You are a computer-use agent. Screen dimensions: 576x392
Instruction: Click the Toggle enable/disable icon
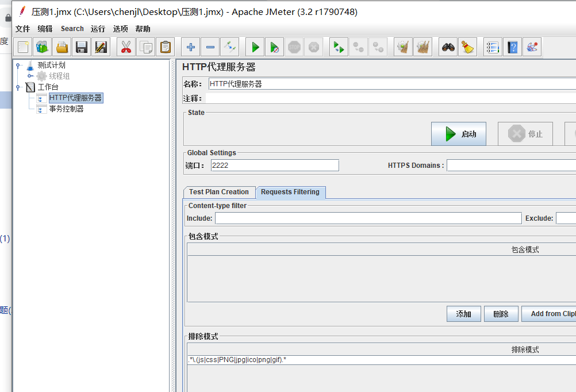pyautogui.click(x=229, y=47)
